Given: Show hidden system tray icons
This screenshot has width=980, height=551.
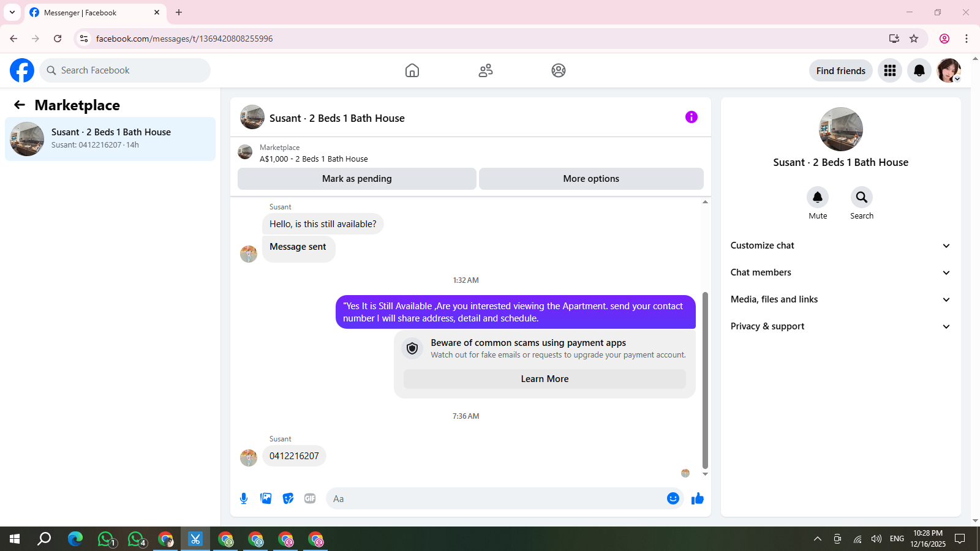Looking at the screenshot, I should 818,539.
